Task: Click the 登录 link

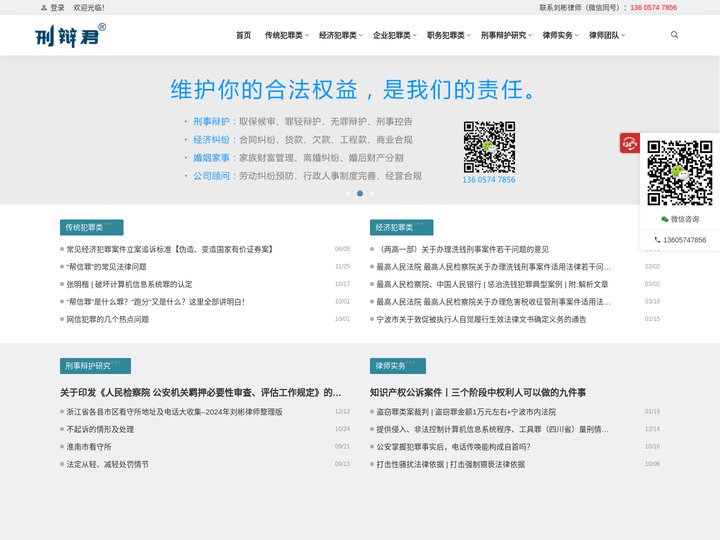Action: [57, 8]
